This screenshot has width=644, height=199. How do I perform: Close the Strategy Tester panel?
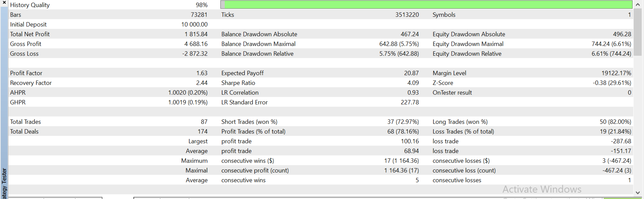(4, 2)
